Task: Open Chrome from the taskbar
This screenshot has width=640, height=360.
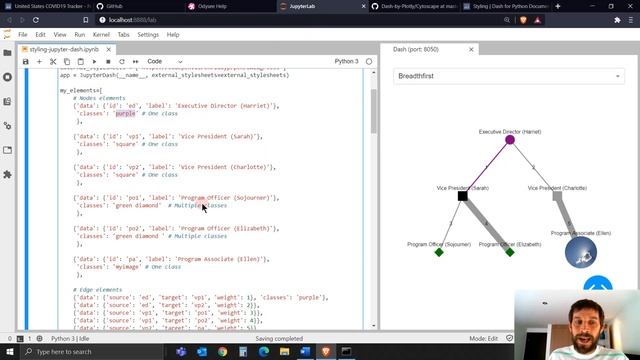Action: (x=222, y=351)
